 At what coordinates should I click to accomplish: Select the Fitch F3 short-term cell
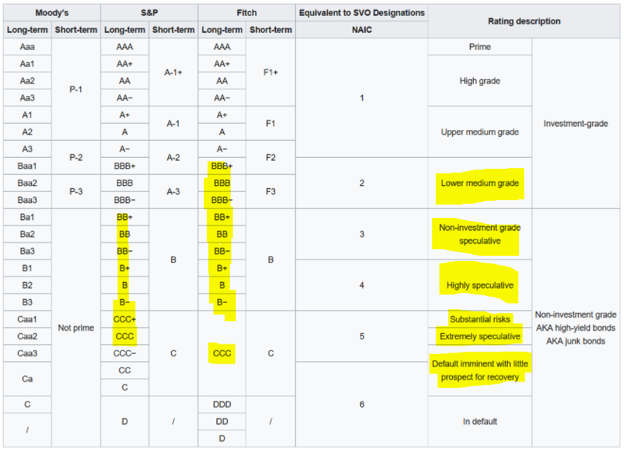point(271,191)
